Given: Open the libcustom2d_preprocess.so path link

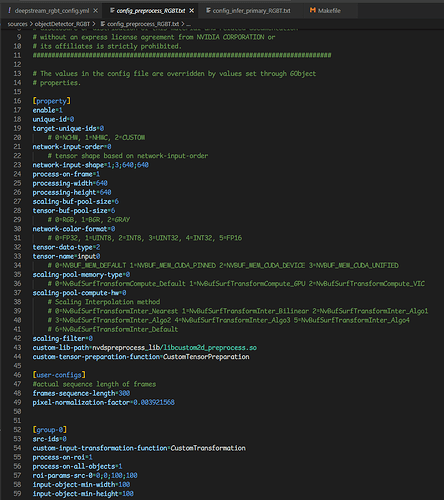Looking at the screenshot, I should (x=210, y=348).
